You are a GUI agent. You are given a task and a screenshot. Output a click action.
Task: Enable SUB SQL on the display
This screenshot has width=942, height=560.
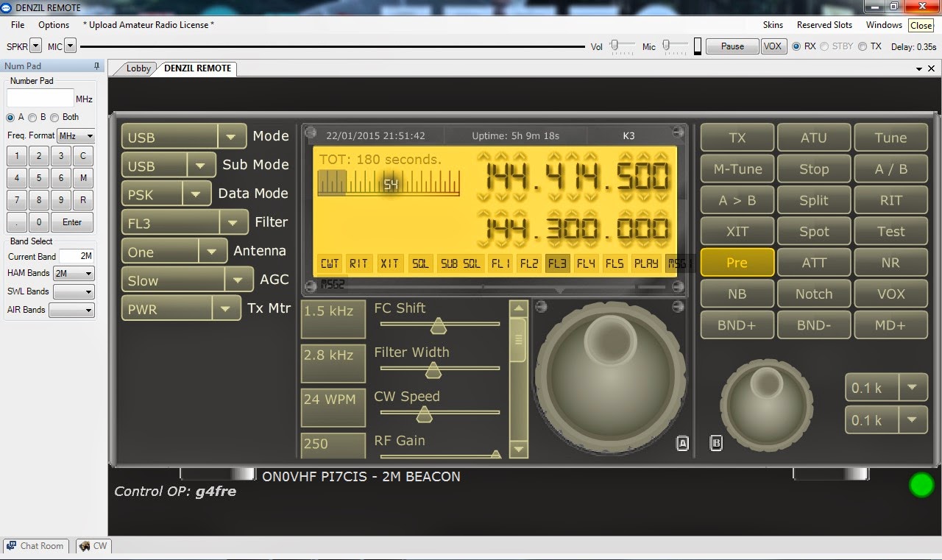(459, 263)
